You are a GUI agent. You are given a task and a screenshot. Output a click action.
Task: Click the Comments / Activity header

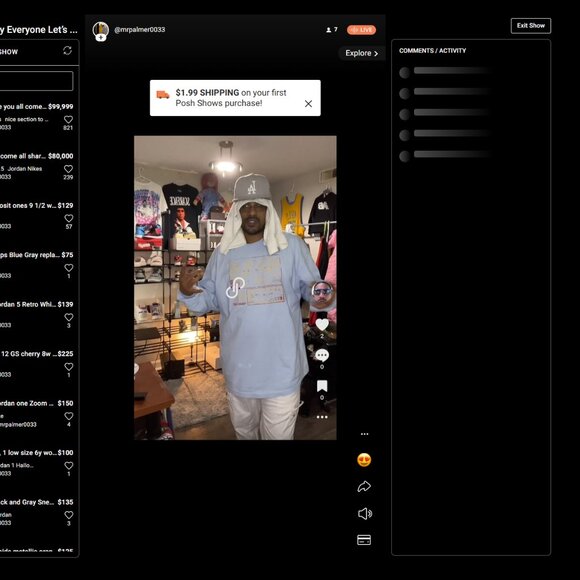(432, 51)
